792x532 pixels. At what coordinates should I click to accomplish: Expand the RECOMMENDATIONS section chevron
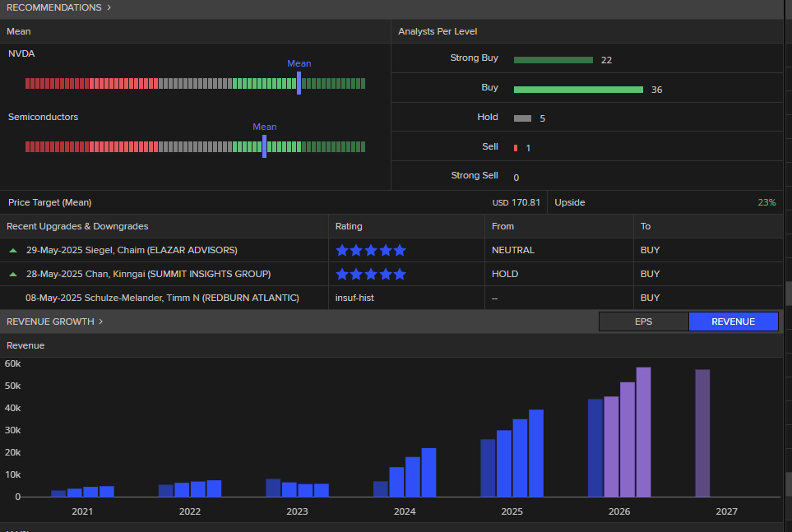click(x=109, y=7)
